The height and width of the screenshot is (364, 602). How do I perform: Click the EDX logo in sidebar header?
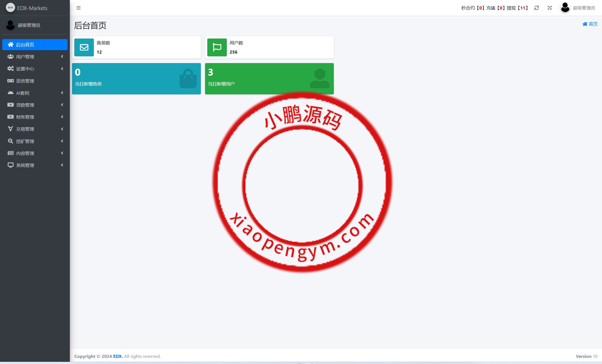pos(10,8)
